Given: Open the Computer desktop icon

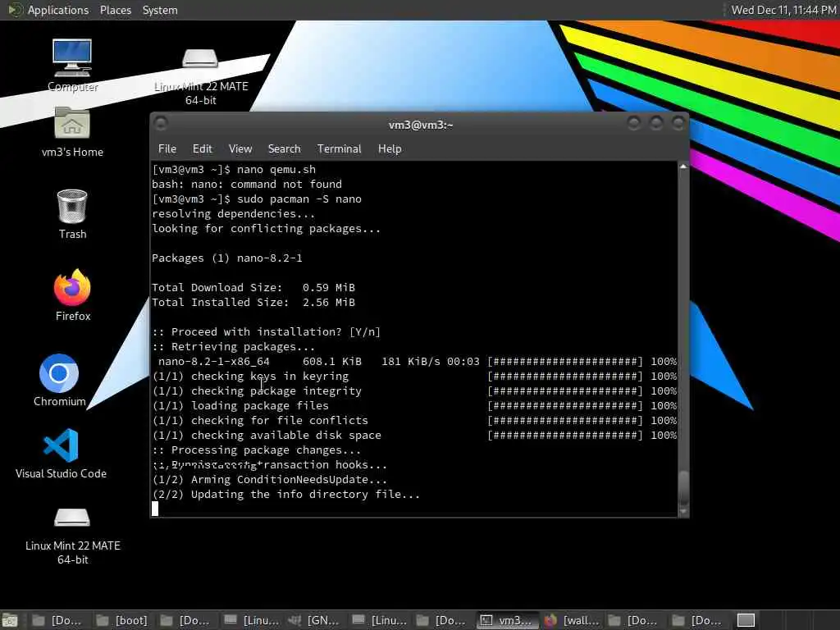Looking at the screenshot, I should coord(72,64).
